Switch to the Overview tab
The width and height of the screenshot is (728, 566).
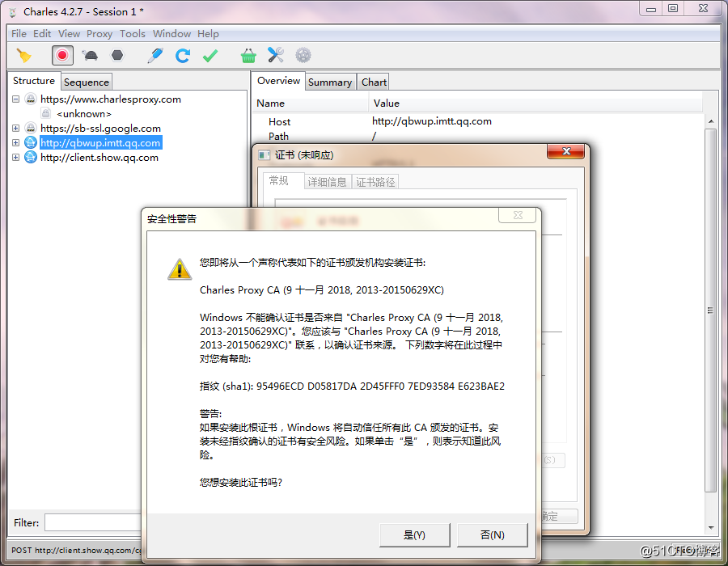278,81
